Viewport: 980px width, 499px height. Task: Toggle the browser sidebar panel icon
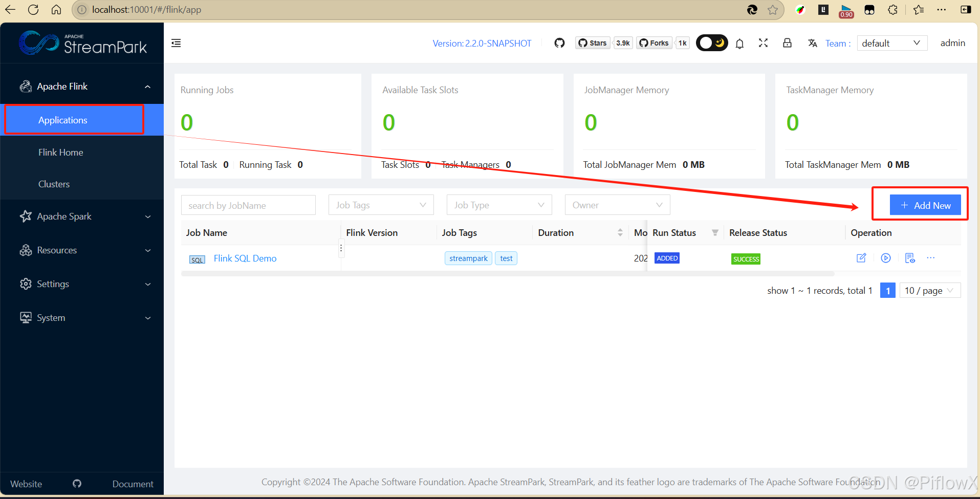pyautogui.click(x=966, y=10)
